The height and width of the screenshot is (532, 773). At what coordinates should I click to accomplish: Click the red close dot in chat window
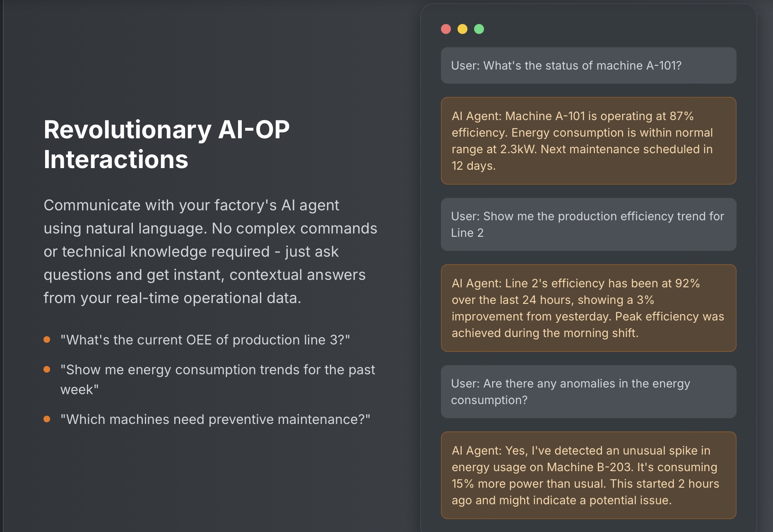pyautogui.click(x=446, y=29)
